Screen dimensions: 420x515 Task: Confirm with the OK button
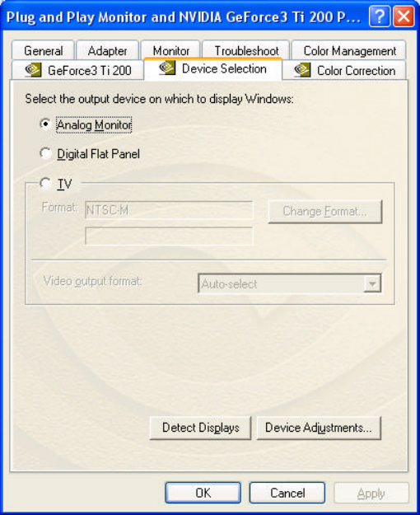coord(203,493)
